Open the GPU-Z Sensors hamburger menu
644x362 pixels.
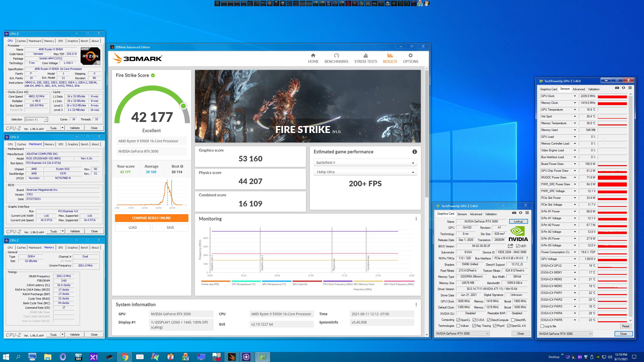click(x=630, y=88)
